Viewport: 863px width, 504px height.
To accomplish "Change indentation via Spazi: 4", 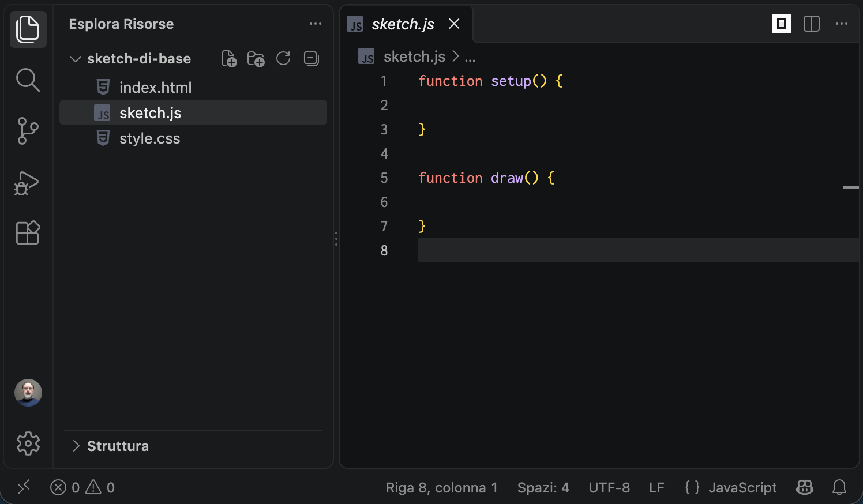I will 543,488.
